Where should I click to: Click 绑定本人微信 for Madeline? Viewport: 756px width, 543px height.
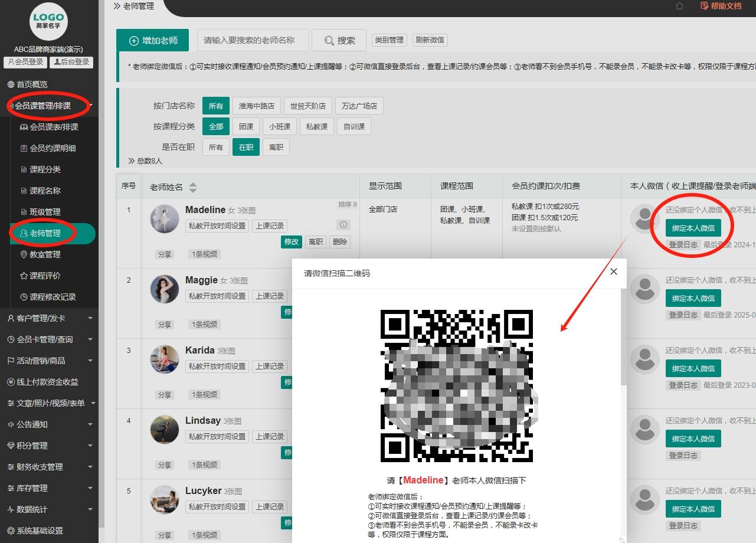tap(693, 228)
